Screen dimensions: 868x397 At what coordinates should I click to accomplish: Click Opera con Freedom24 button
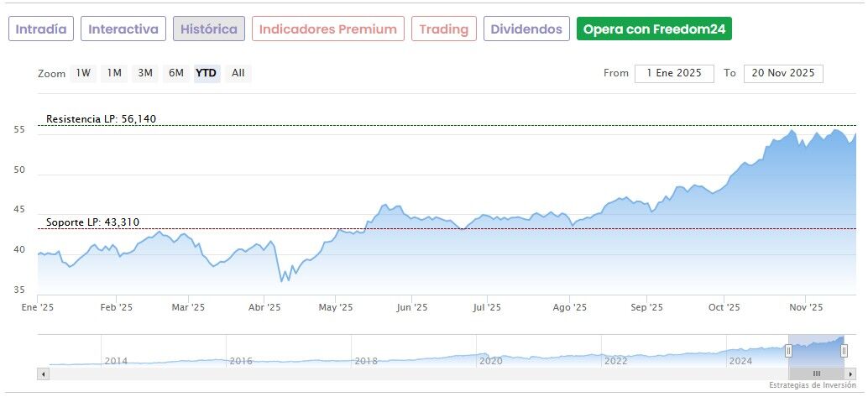coord(654,29)
